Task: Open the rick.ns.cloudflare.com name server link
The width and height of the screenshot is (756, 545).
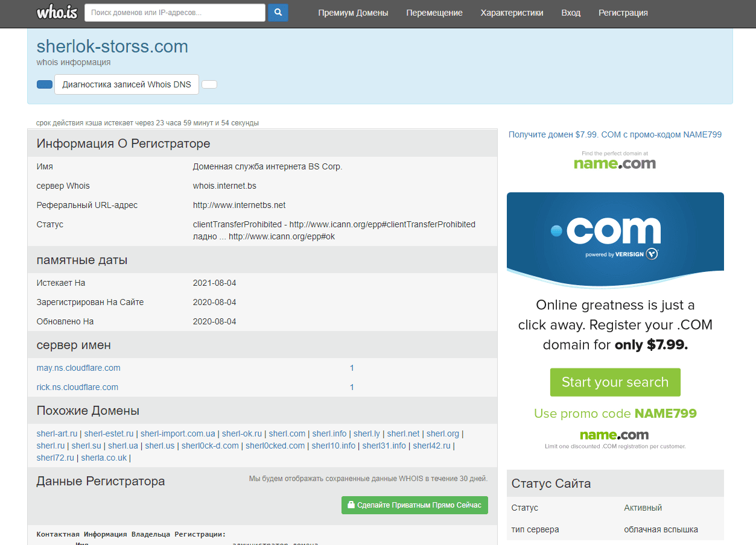Action: click(77, 387)
